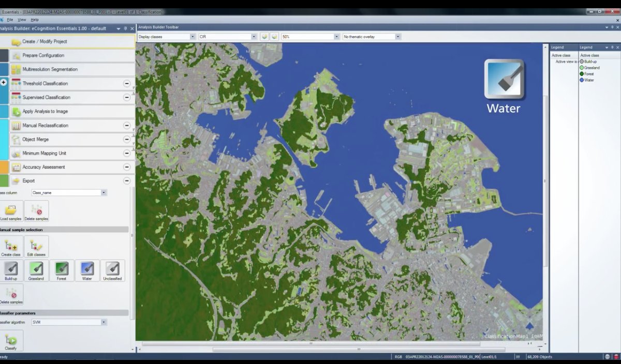Open the View menu
Image resolution: width=621 pixels, height=364 pixels.
point(21,19)
